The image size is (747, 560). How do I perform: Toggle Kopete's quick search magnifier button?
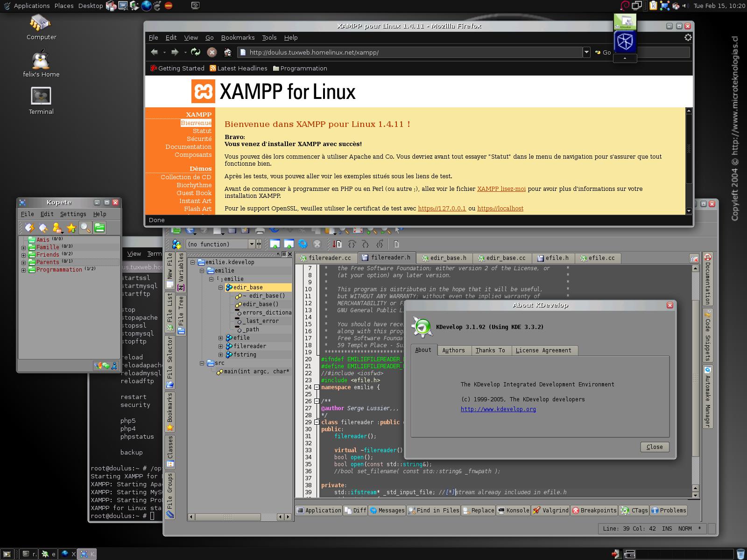coord(85,228)
